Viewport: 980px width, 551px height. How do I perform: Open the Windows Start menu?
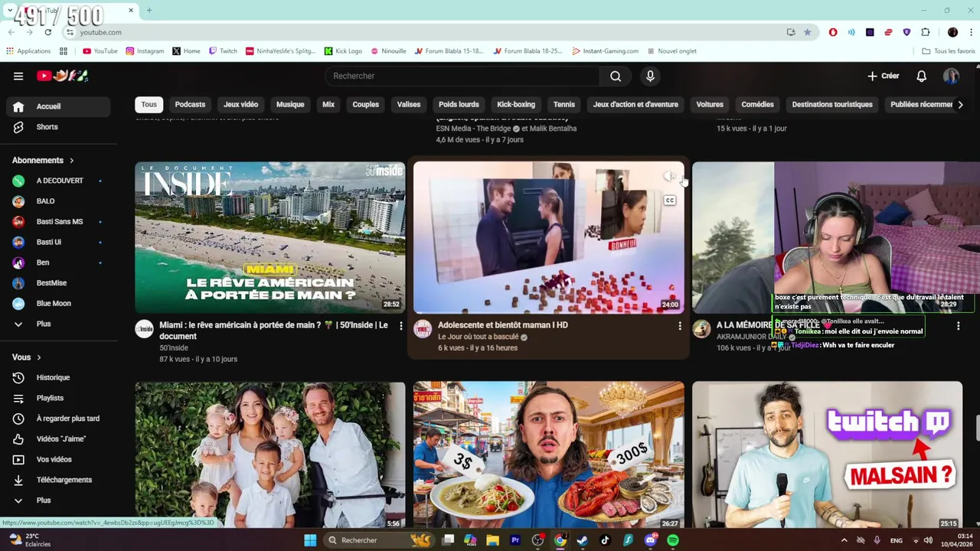310,540
